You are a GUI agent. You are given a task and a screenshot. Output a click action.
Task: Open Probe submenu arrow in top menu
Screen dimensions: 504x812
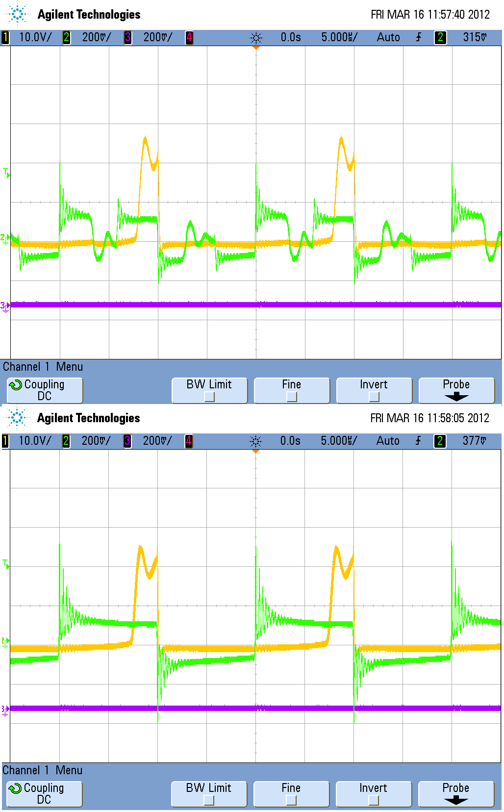point(456,397)
